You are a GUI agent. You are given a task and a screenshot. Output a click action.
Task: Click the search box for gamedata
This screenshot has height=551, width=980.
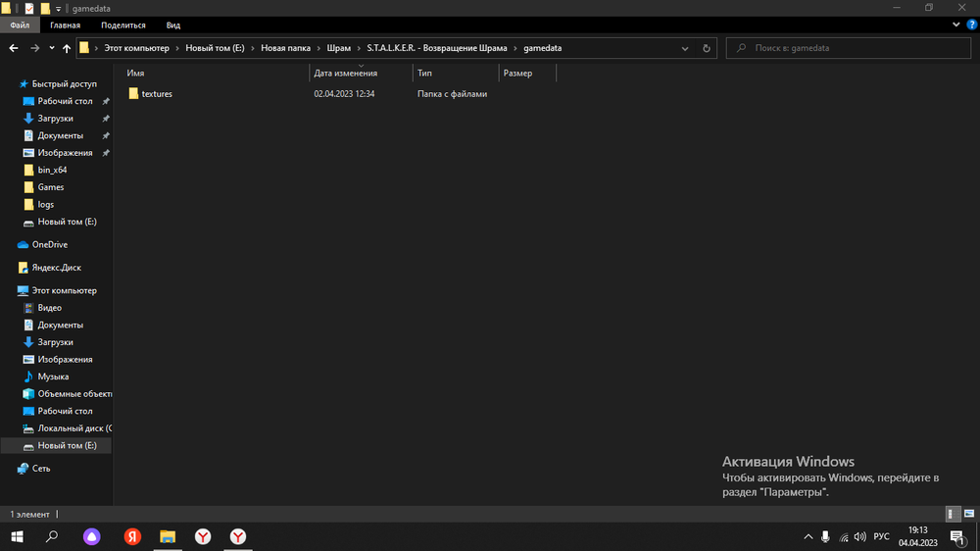(848, 48)
